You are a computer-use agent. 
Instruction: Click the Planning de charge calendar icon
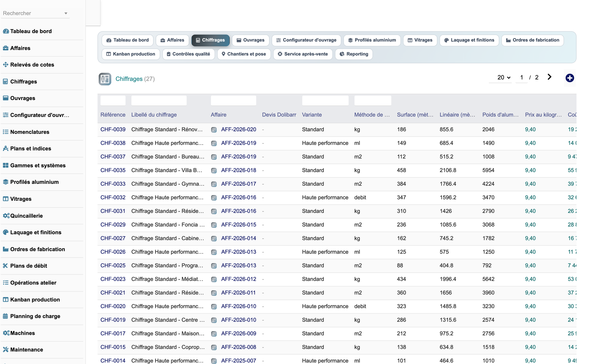pyautogui.click(x=5, y=316)
